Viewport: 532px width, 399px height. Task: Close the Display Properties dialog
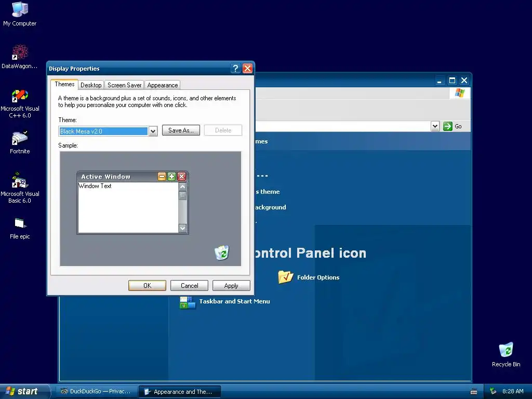248,69
